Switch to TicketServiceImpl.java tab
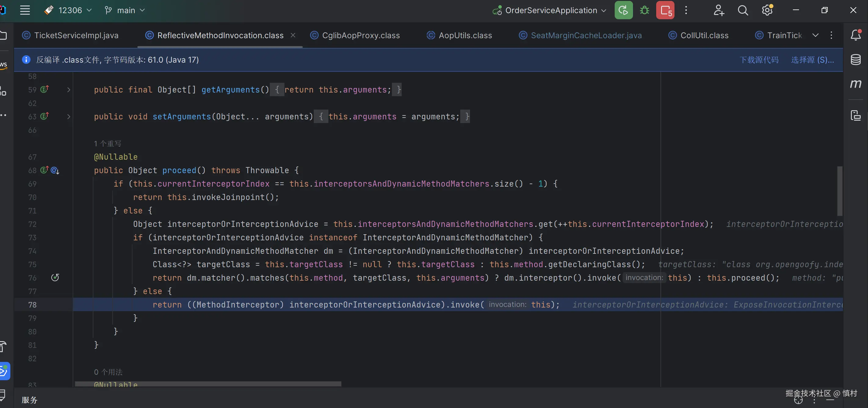Viewport: 868px width, 408px height. click(x=76, y=35)
